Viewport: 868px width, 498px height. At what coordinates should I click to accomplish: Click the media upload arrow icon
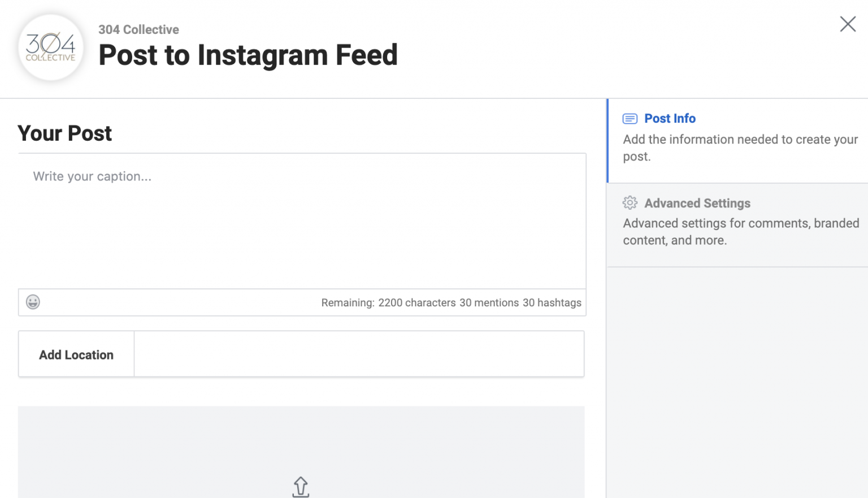pyautogui.click(x=301, y=486)
